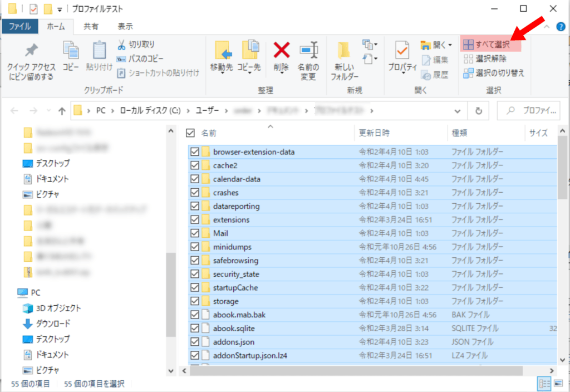Screen dimensions: 570x392
Task: Open the View (表示) ribbon tab
Action: (125, 26)
